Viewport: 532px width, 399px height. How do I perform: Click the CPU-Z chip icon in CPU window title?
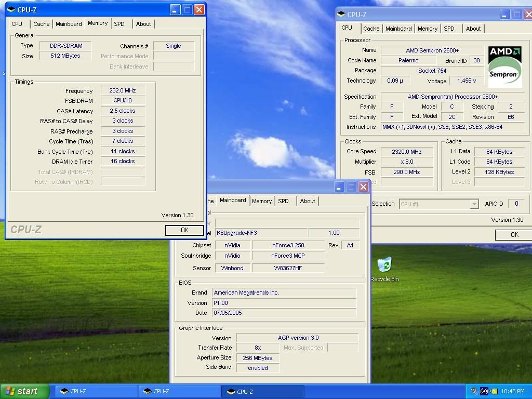pyautogui.click(x=341, y=14)
